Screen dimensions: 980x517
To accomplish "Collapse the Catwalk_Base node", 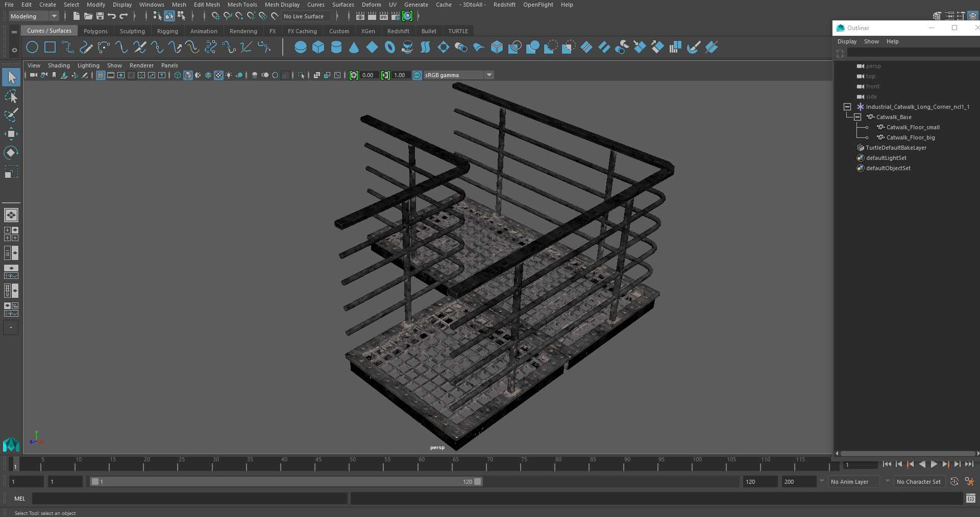I will (857, 117).
